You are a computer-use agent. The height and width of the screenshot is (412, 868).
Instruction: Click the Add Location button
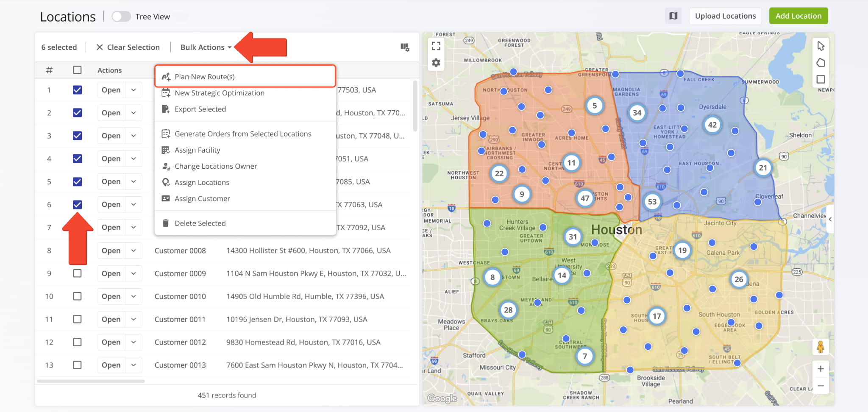[798, 16]
